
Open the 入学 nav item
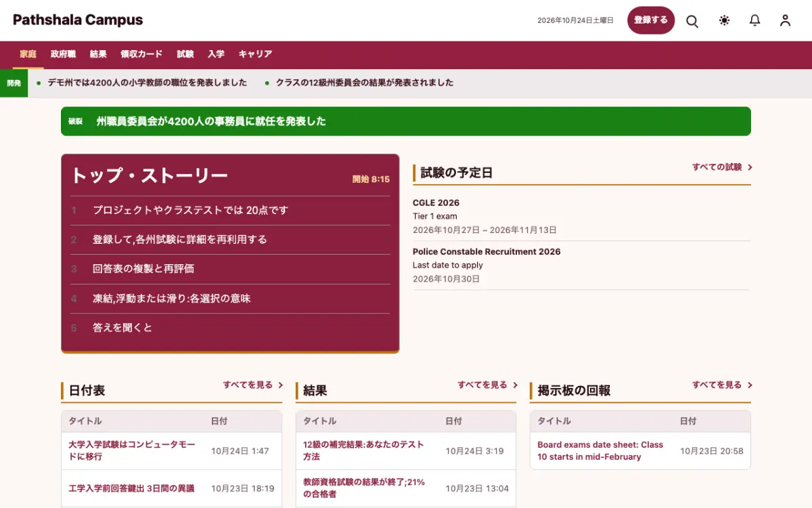click(216, 54)
